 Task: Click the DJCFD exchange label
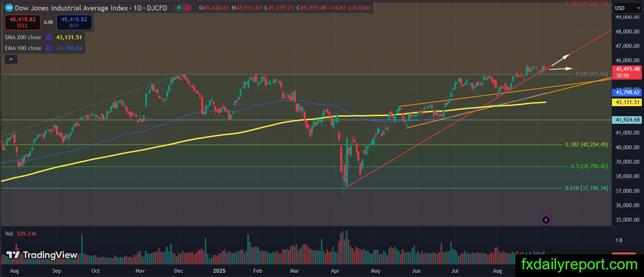pyautogui.click(x=157, y=8)
